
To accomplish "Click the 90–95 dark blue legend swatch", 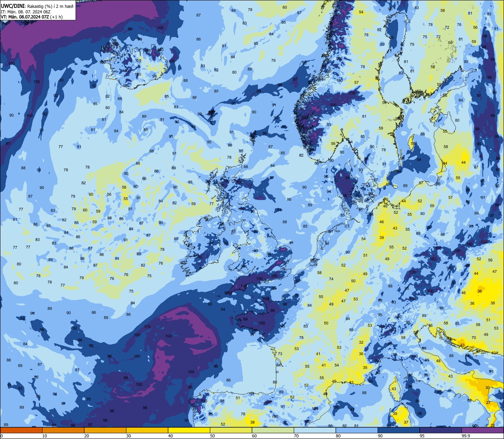I will 398,430.
